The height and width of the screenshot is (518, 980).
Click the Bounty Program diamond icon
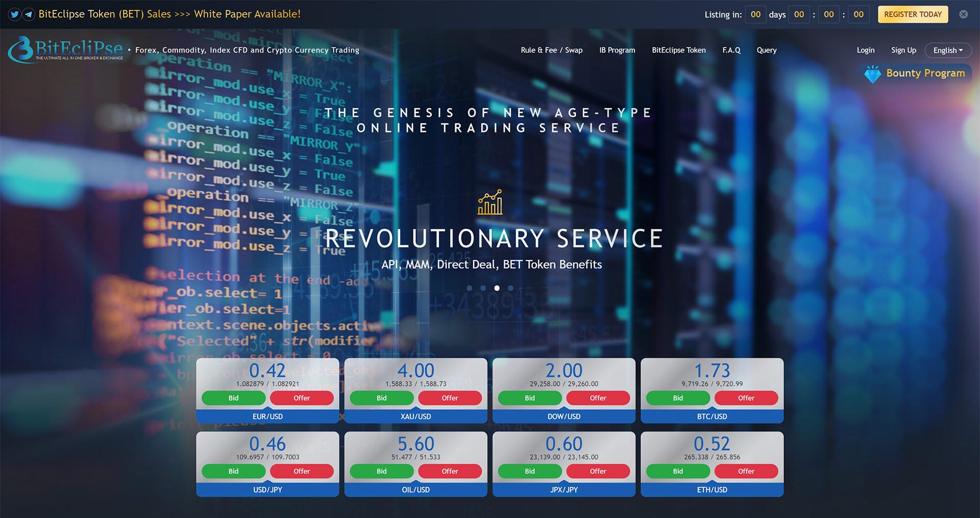[x=872, y=74]
